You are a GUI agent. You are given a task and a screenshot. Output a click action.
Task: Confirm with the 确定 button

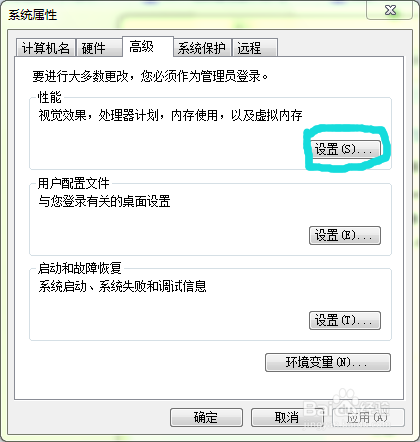[206, 418]
